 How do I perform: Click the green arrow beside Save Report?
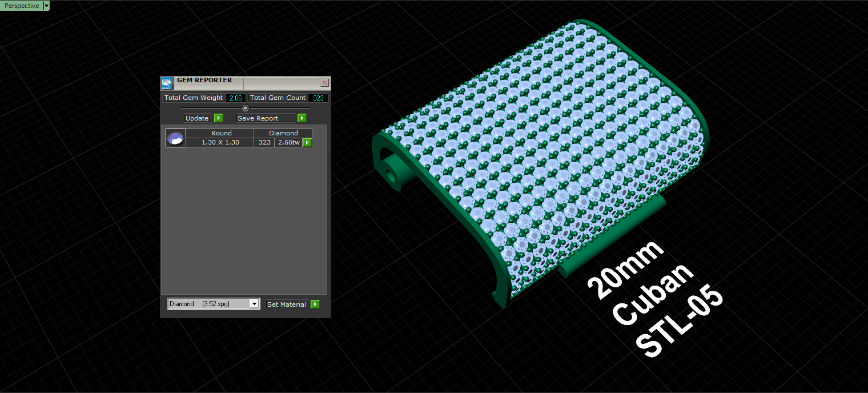[302, 118]
